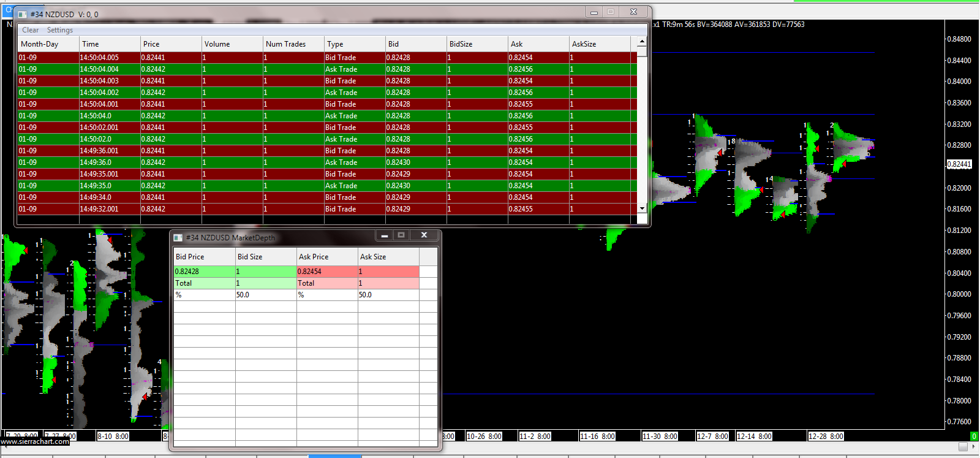
Task: Click the www.sierrachart.com label
Action: point(35,441)
